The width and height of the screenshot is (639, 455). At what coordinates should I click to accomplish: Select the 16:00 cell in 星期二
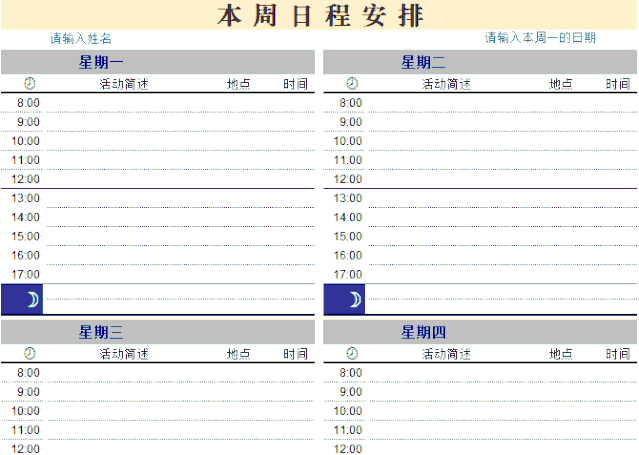click(x=348, y=256)
